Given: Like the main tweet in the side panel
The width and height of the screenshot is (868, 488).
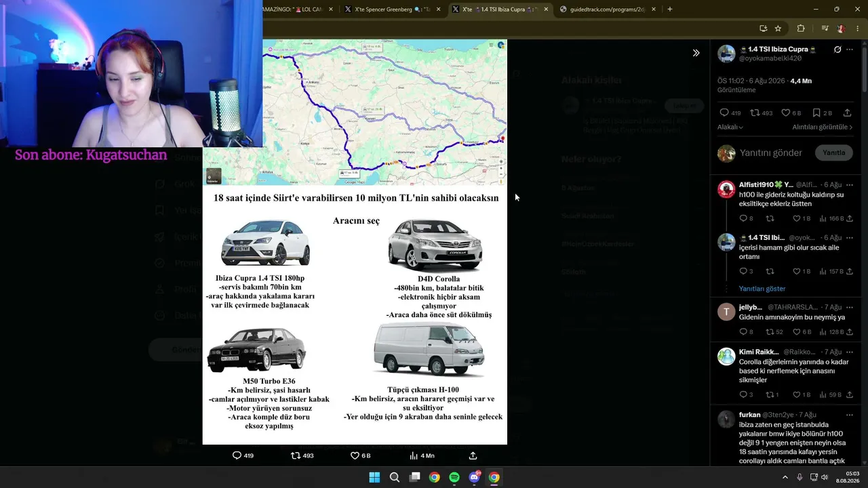Looking at the screenshot, I should tap(791, 113).
